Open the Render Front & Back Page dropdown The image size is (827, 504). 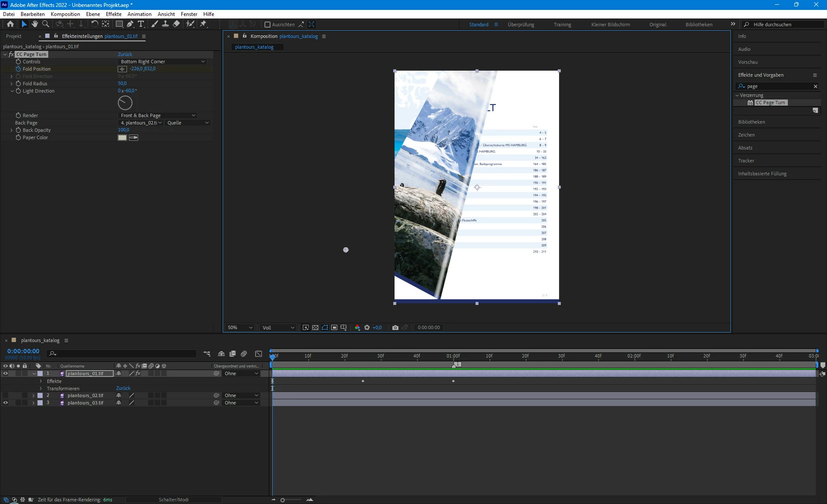pos(158,115)
